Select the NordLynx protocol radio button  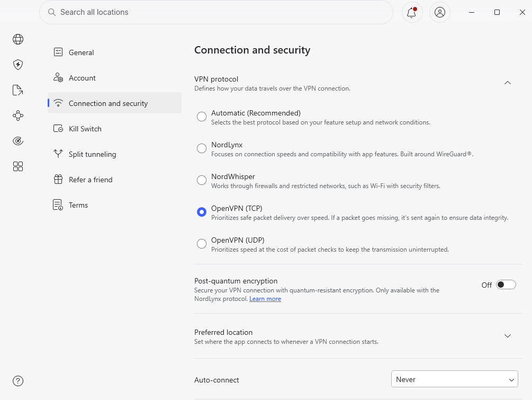pyautogui.click(x=202, y=148)
